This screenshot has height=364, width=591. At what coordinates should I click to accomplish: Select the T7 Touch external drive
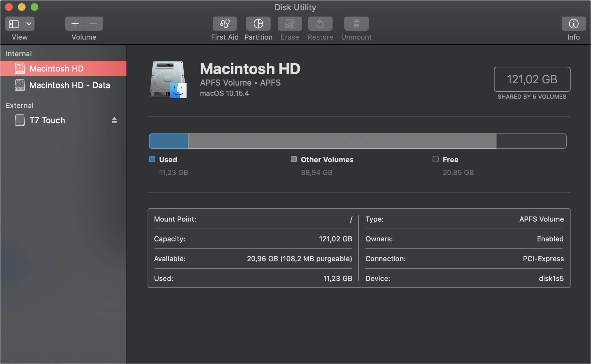click(63, 120)
